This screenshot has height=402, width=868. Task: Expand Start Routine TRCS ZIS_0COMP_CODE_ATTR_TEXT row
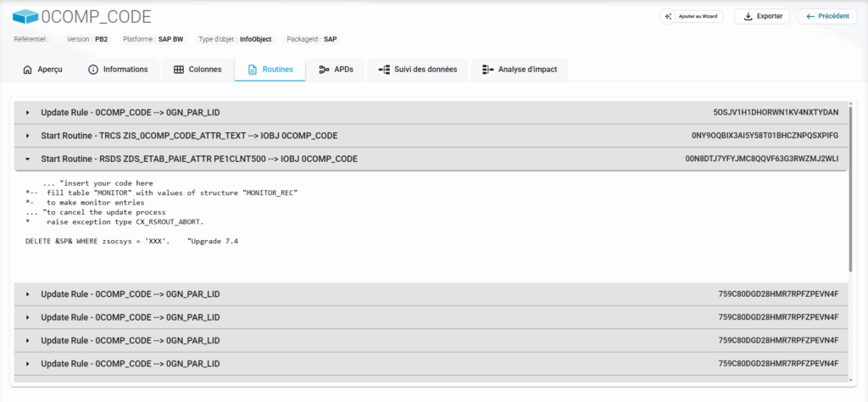(431, 136)
